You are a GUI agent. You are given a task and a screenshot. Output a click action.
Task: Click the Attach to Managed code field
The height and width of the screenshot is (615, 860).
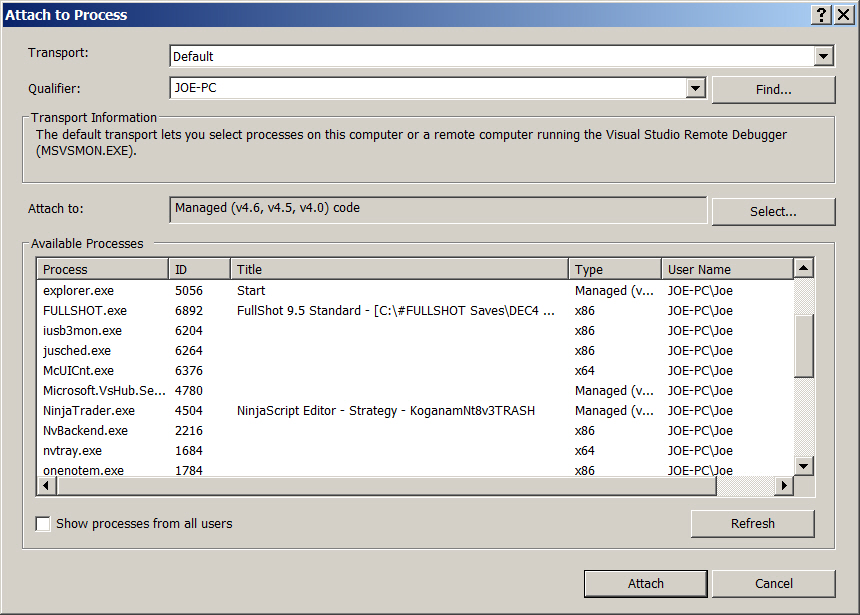click(438, 210)
